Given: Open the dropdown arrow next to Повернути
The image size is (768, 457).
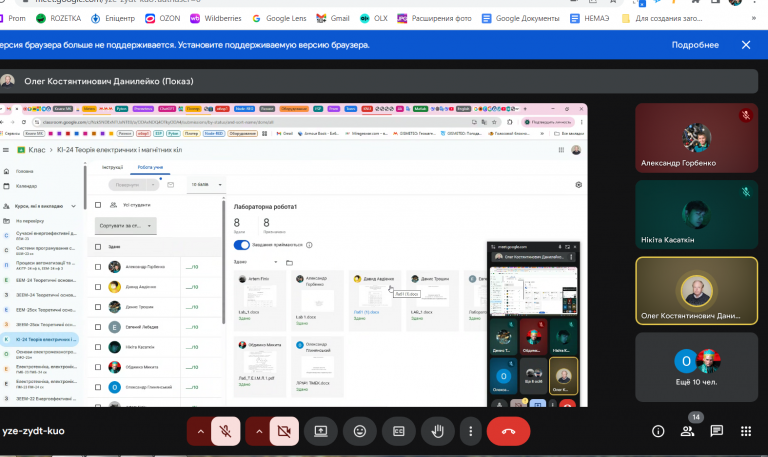Looking at the screenshot, I should click(153, 185).
